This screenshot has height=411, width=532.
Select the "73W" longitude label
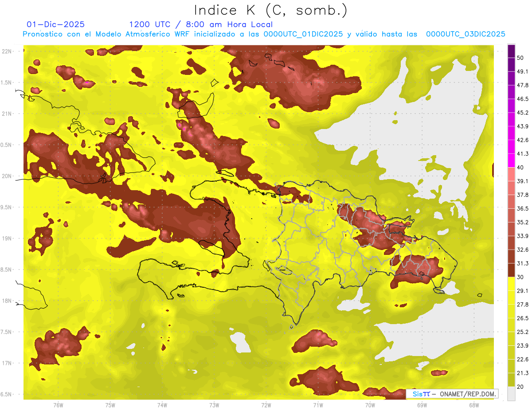click(x=214, y=405)
